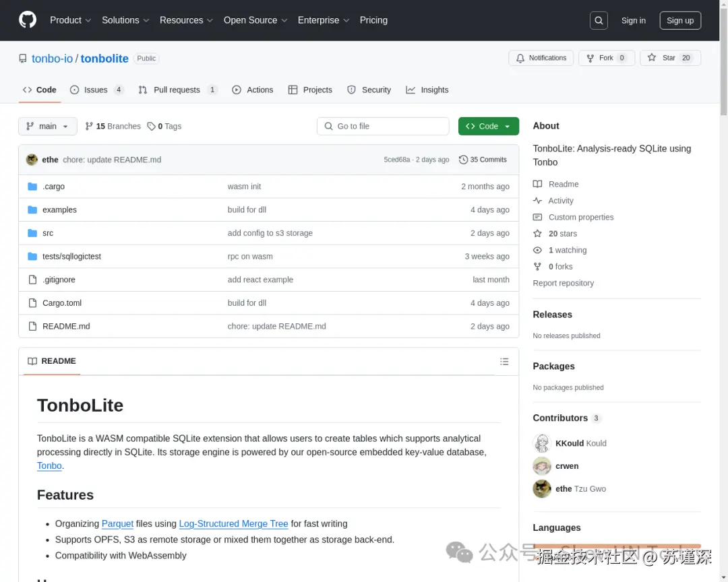
Task: Expand the Open Source menu
Action: (255, 20)
